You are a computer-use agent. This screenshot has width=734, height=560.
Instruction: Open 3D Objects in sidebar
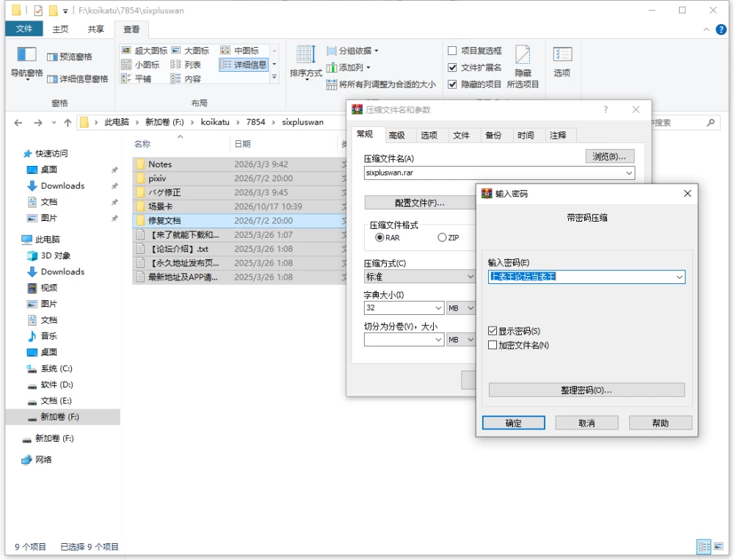tap(48, 255)
